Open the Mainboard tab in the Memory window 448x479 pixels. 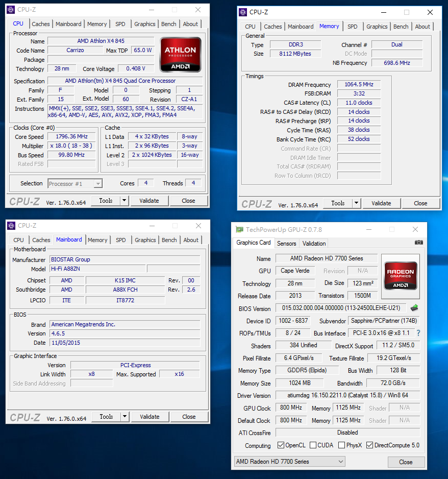(x=301, y=27)
